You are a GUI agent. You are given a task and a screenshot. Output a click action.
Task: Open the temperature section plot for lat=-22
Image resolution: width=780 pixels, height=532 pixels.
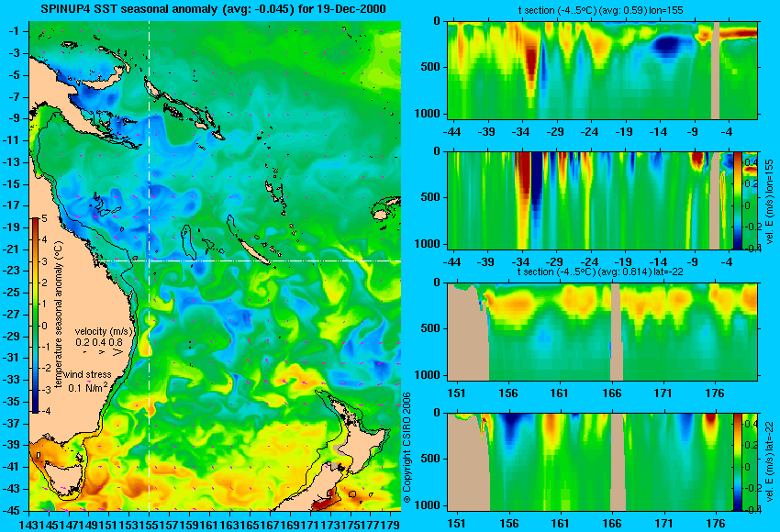click(x=602, y=332)
